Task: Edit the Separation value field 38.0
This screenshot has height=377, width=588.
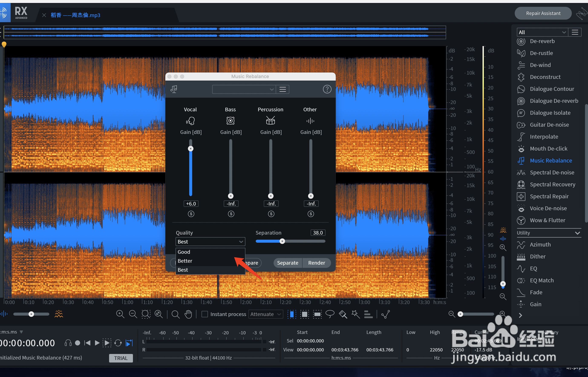Action: point(318,233)
